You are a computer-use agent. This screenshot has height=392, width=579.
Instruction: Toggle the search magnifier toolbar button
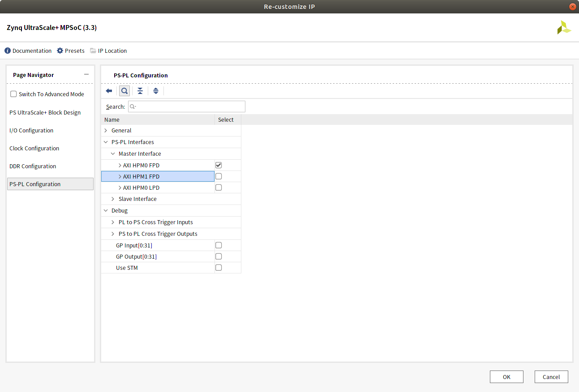click(x=124, y=91)
